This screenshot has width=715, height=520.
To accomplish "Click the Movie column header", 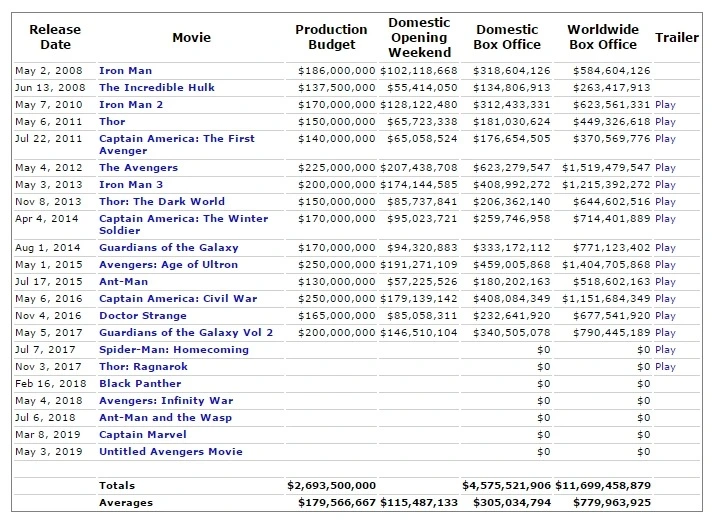I will (192, 37).
